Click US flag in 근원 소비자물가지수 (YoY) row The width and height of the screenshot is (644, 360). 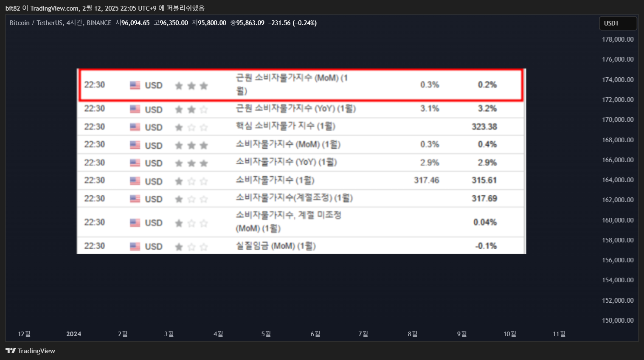[x=135, y=109]
